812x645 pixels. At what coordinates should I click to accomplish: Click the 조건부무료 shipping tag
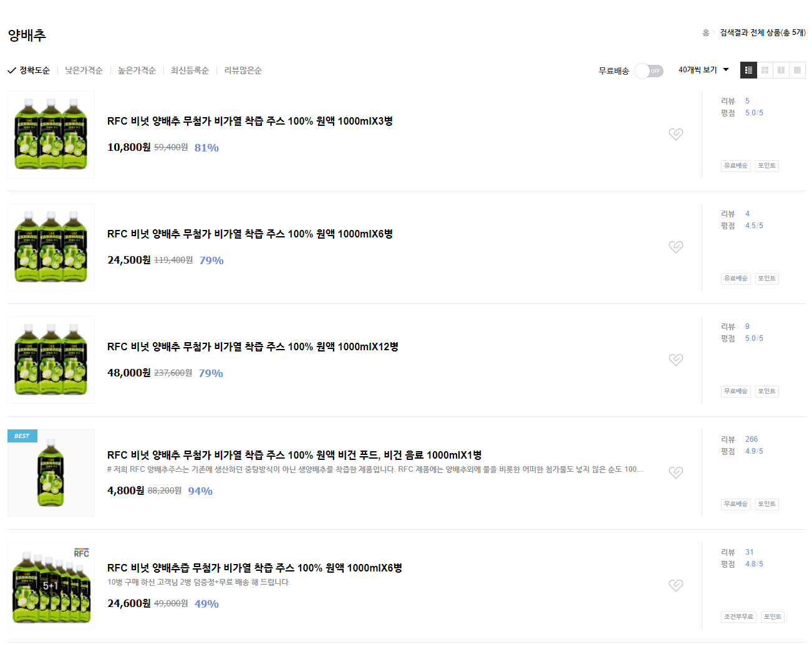pyautogui.click(x=738, y=617)
